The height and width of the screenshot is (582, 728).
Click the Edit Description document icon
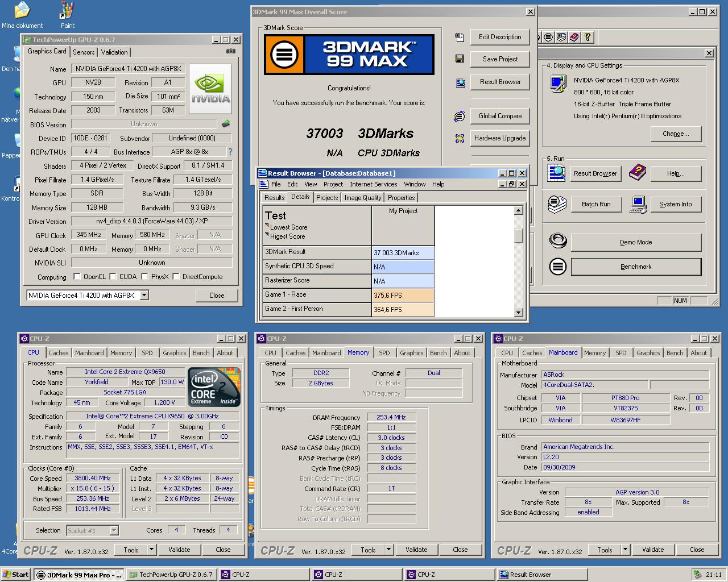[460, 37]
